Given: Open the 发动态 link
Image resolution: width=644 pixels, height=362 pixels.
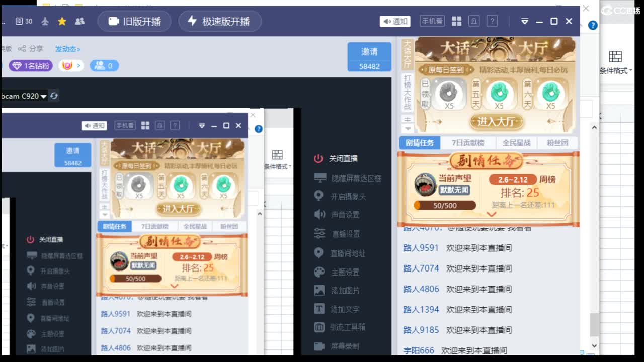Looking at the screenshot, I should pos(67,49).
